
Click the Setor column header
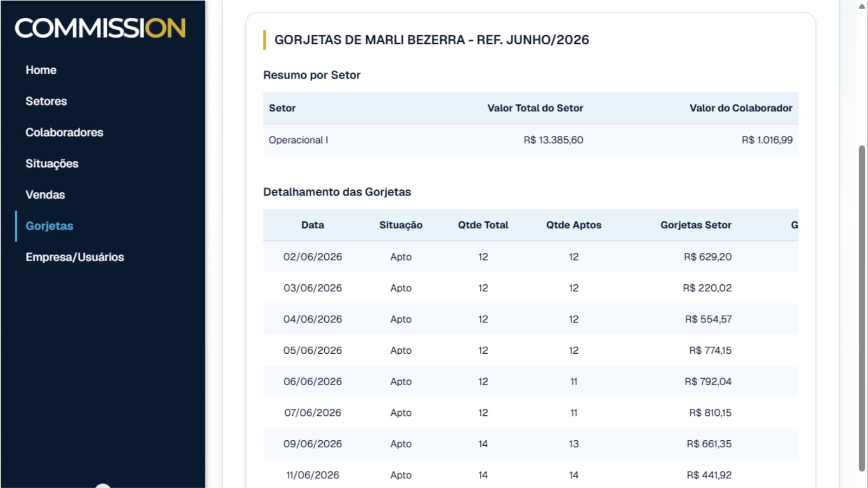click(x=282, y=108)
